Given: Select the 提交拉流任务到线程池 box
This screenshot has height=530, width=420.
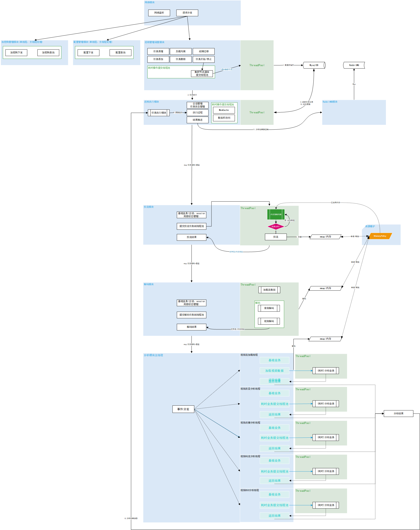Looking at the screenshot, I should 191,226.
